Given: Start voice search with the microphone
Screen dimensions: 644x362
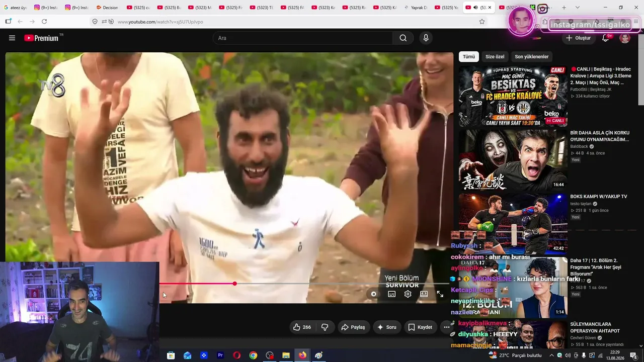Looking at the screenshot, I should (426, 38).
